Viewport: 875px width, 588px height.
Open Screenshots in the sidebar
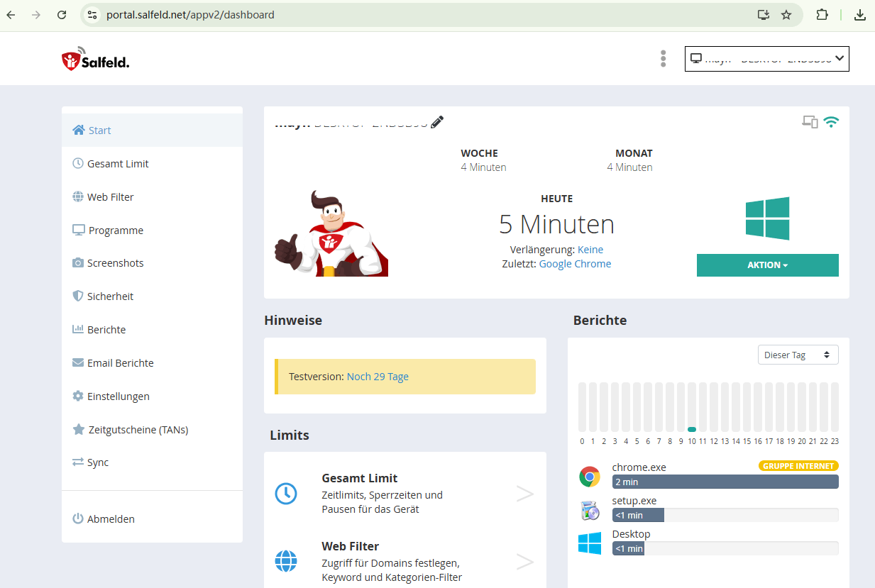tap(115, 263)
